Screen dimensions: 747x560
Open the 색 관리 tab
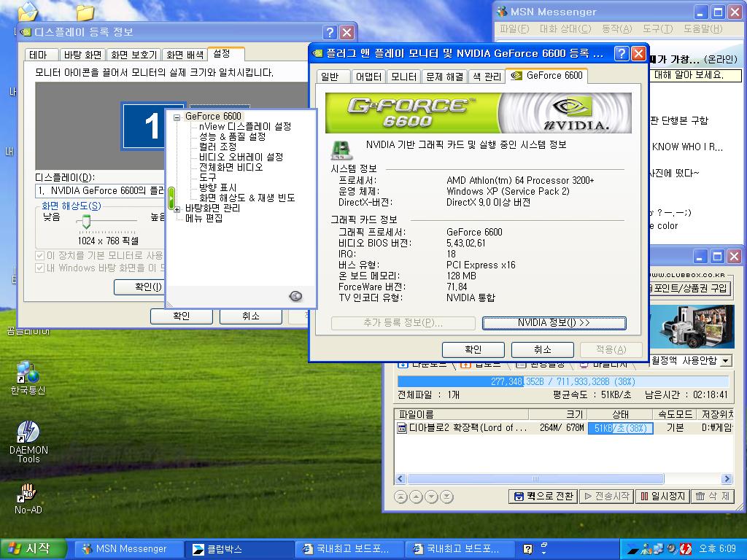487,76
